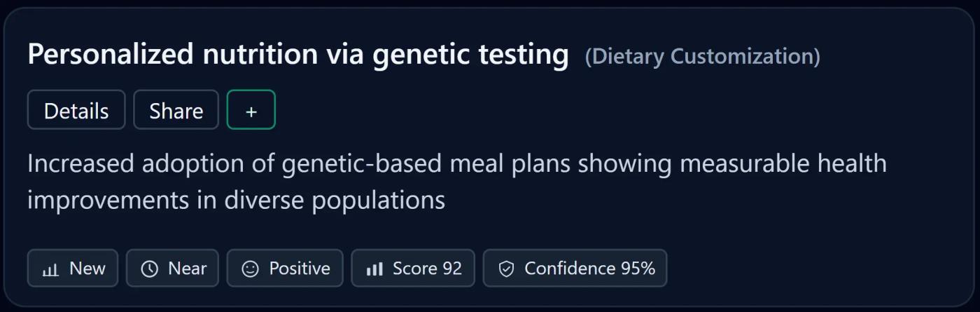The height and width of the screenshot is (312, 980).
Task: Select the New status badge label
Action: click(87, 269)
